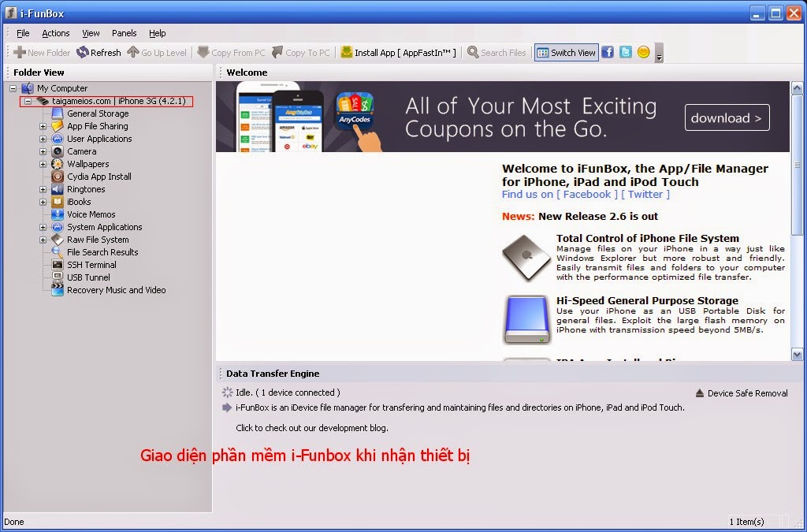Toggle the Switch View button

(x=566, y=53)
